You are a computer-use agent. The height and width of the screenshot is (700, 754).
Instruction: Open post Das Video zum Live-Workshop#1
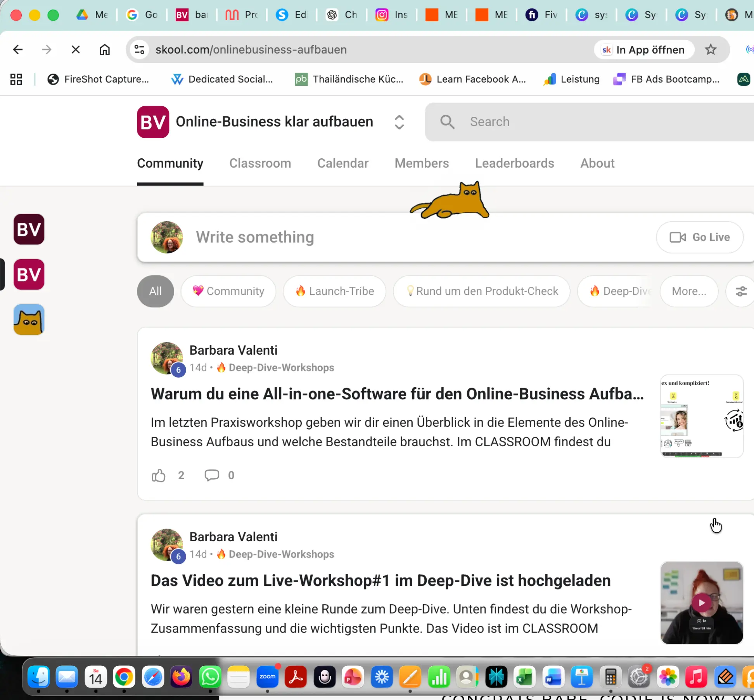coord(380,581)
